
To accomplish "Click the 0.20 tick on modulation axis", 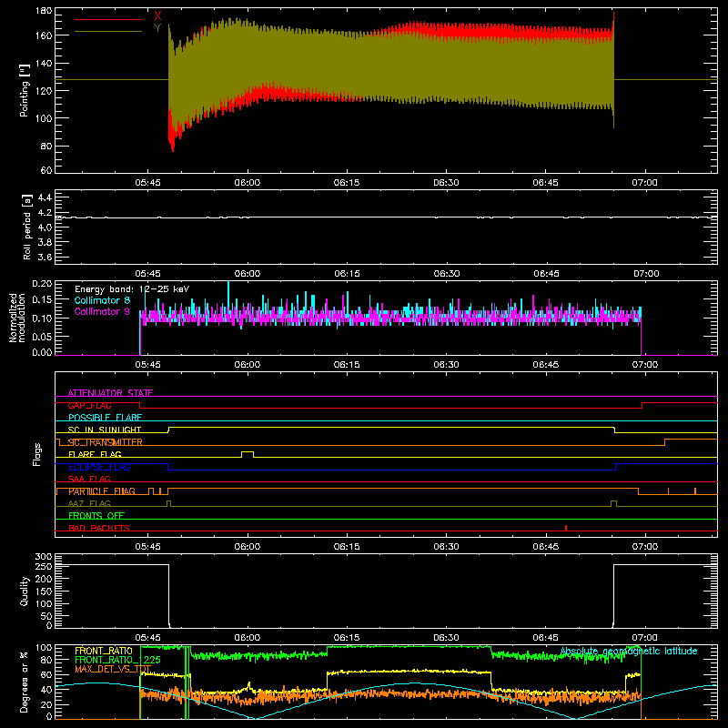I will pyautogui.click(x=42, y=284).
